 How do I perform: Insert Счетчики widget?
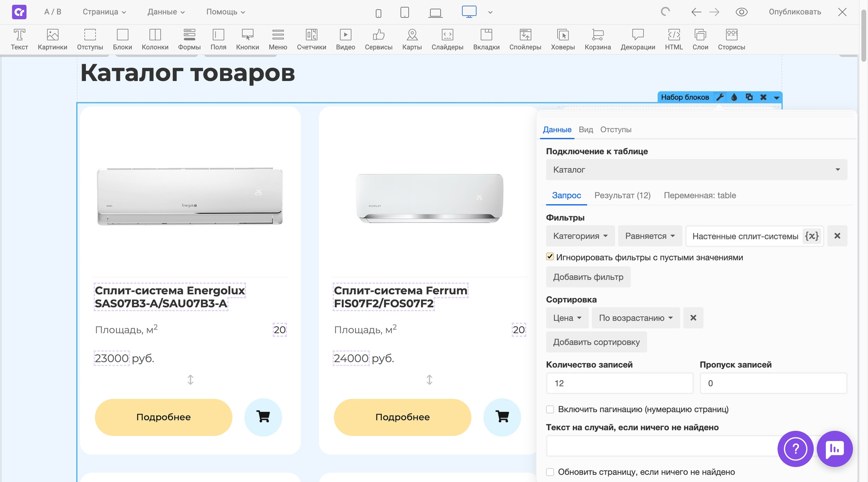(312, 39)
